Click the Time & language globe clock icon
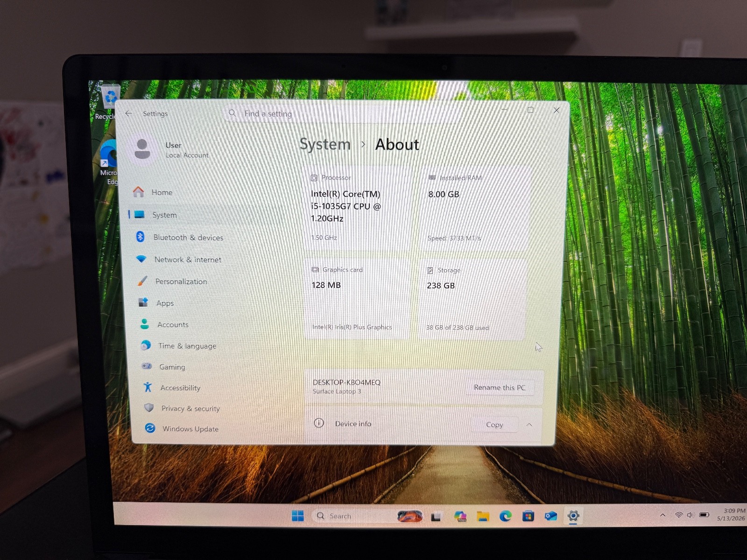 146,345
